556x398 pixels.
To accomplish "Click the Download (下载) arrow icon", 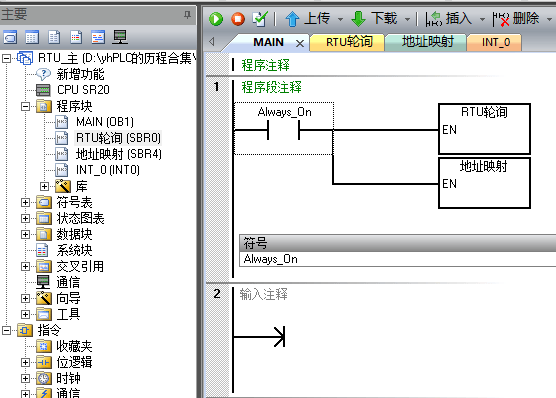I will [x=358, y=19].
